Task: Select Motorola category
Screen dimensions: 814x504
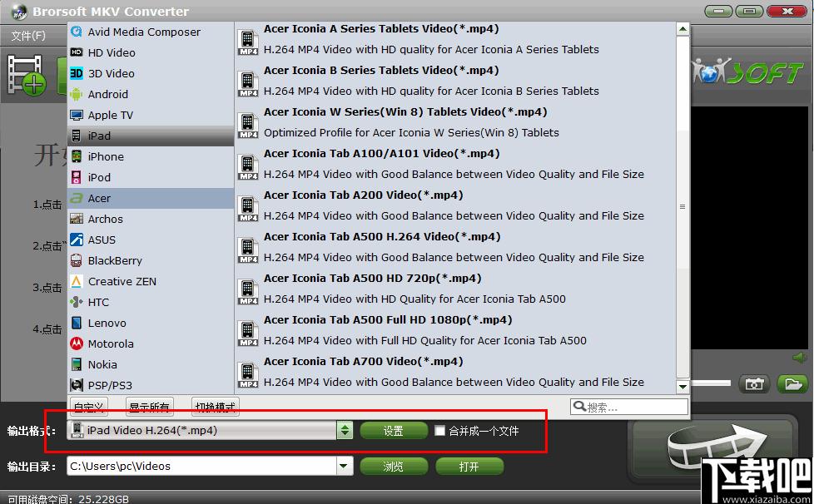Action: [151, 343]
